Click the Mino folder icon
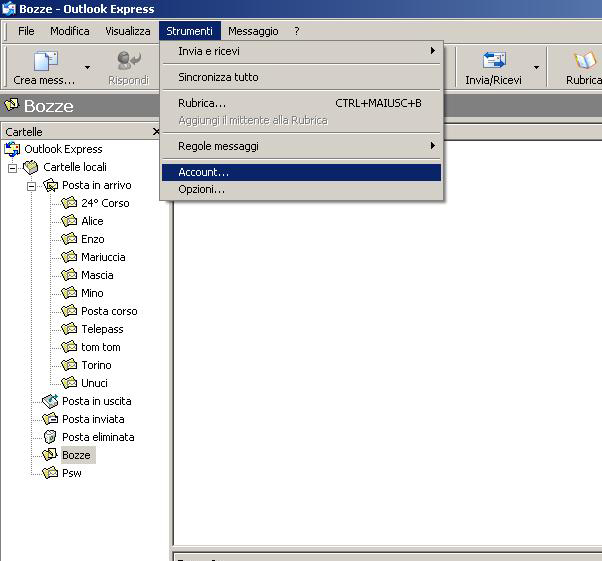This screenshot has height=561, width=602. 69,293
